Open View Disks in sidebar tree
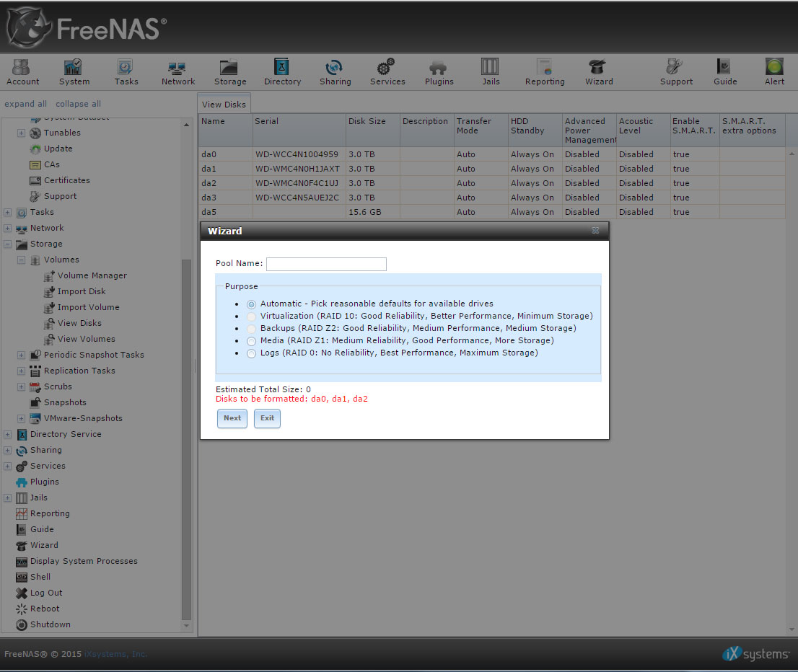The height and width of the screenshot is (672, 798). click(x=79, y=323)
